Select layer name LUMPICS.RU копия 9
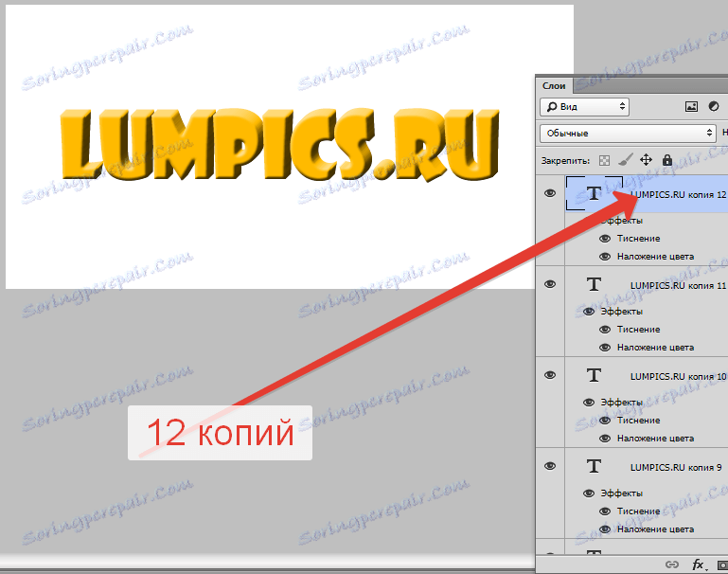Viewport: 728px width, 574px height. coord(676,468)
